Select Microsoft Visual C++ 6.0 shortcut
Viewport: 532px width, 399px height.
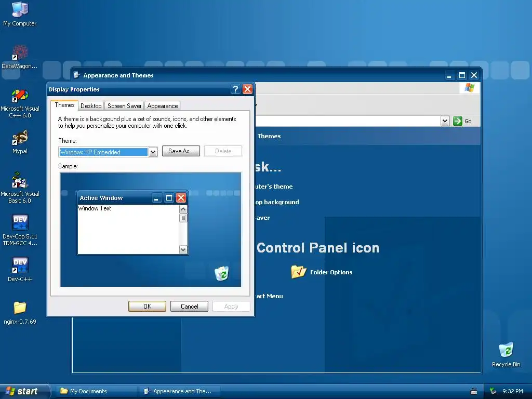pos(20,103)
